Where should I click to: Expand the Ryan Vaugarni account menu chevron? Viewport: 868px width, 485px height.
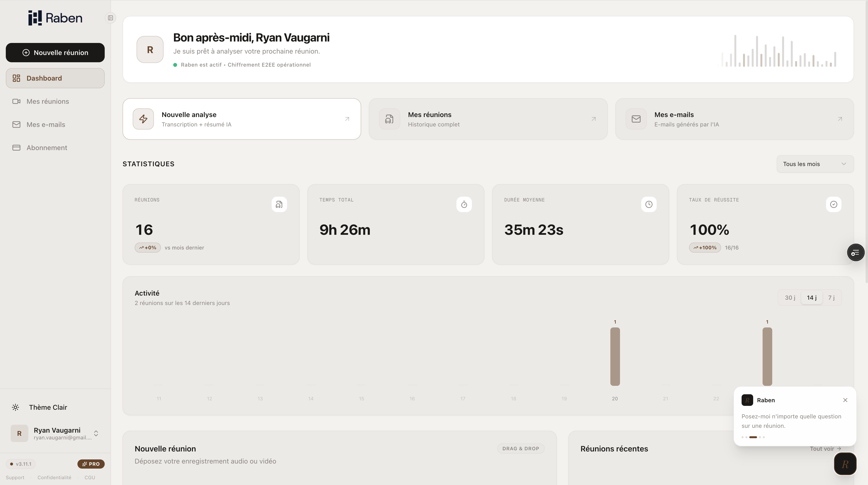96,433
